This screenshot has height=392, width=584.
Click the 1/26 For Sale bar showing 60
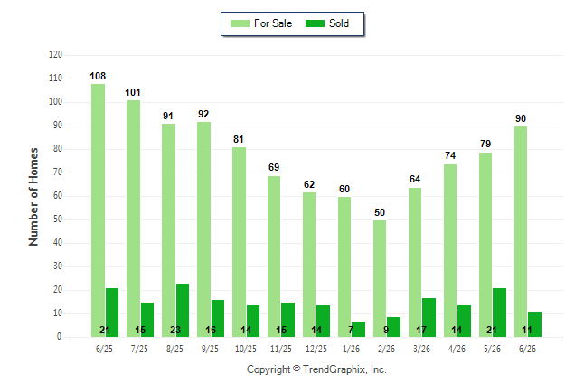click(344, 267)
